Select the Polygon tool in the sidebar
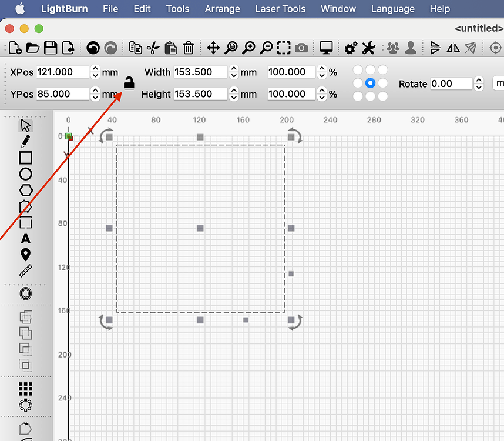The image size is (504, 441). coord(25,190)
